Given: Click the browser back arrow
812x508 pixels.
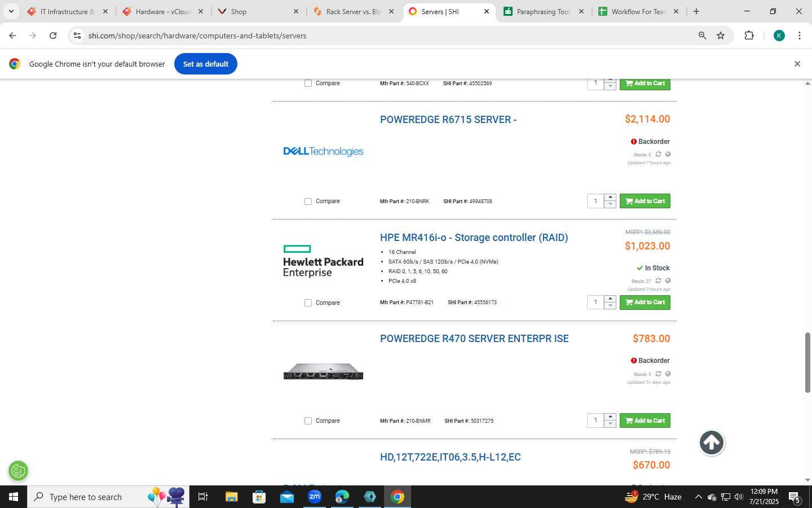Looking at the screenshot, I should pos(12,36).
